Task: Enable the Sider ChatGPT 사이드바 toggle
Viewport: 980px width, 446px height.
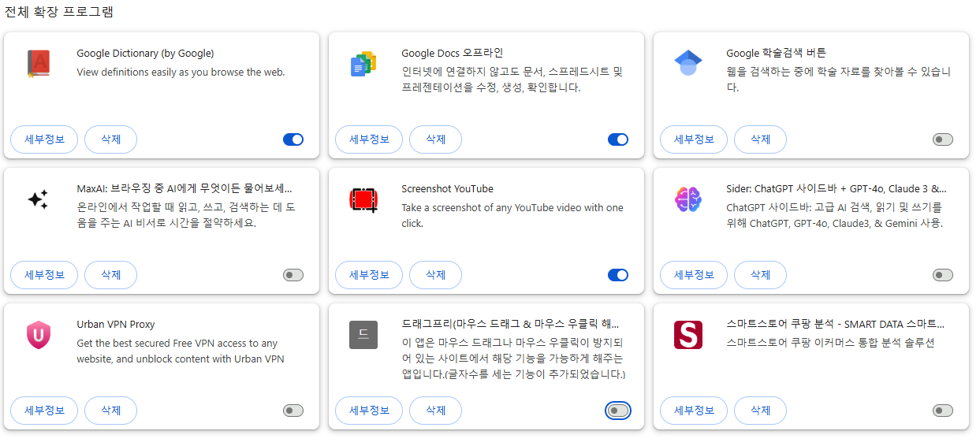Action: [943, 275]
